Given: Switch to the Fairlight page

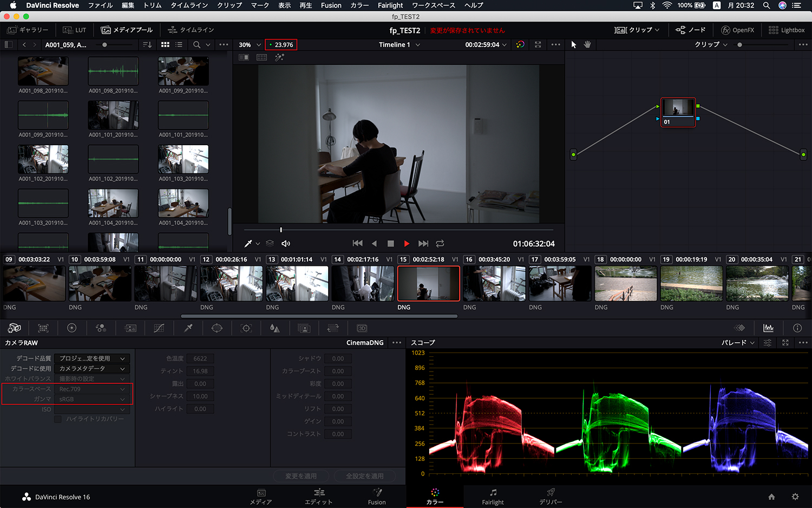Looking at the screenshot, I should coord(493,497).
